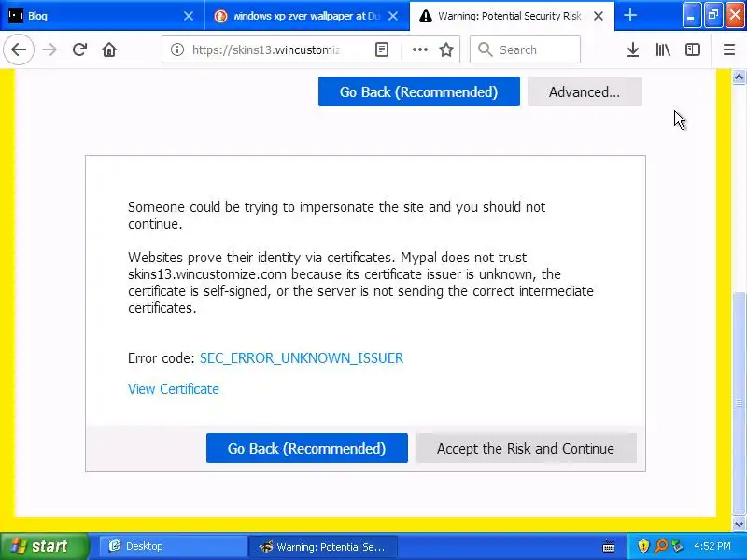Select the Desktop taskbar item
The height and width of the screenshot is (560, 747).
[172, 546]
